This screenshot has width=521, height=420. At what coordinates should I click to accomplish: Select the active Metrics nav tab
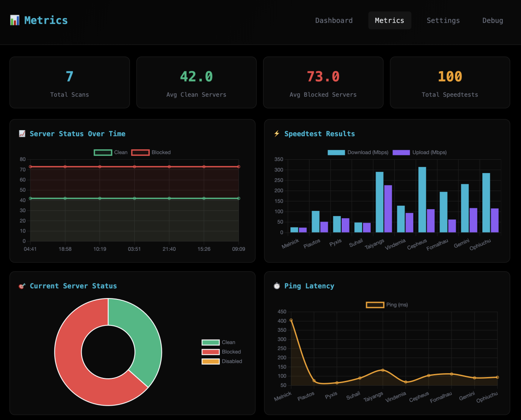389,20
